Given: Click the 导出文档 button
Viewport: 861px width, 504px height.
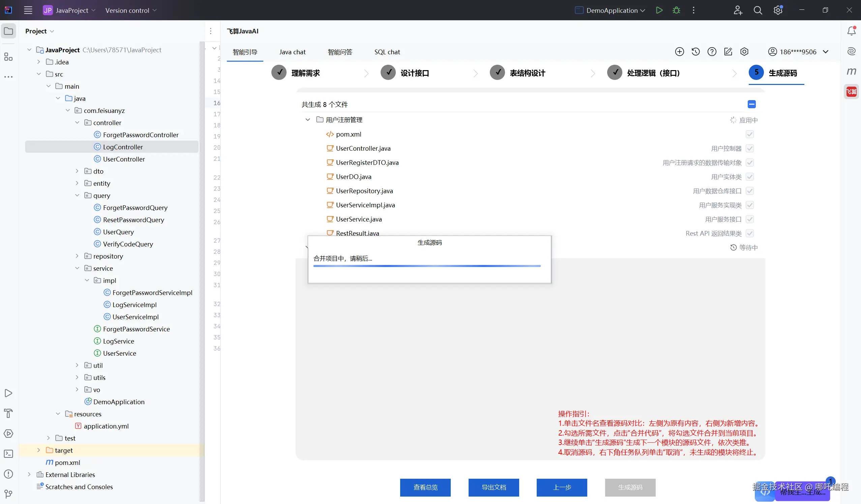Looking at the screenshot, I should click(493, 487).
